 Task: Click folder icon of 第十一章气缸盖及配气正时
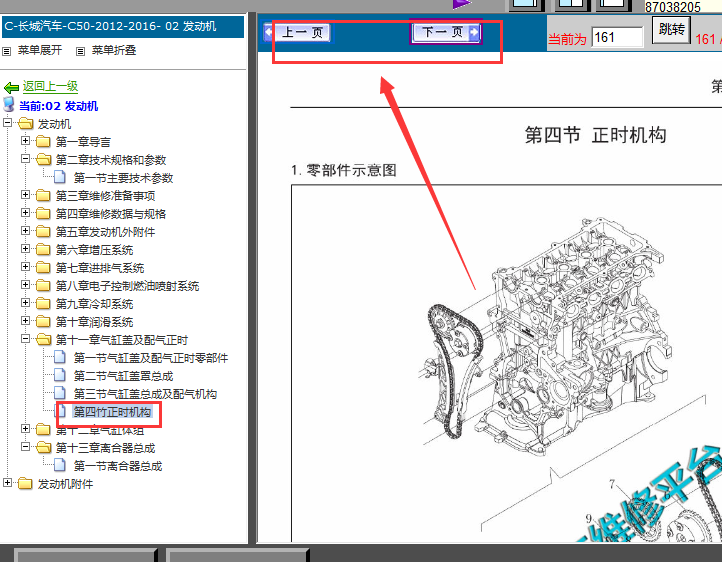tap(43, 339)
